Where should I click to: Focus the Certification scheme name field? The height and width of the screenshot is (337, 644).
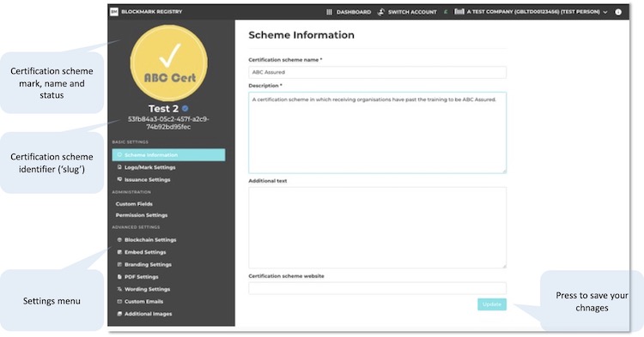coord(377,72)
